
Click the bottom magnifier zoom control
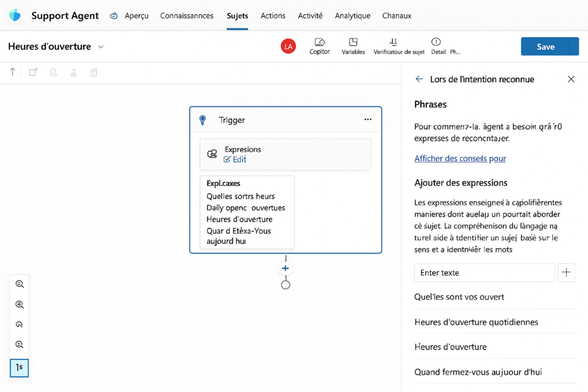[x=20, y=344]
